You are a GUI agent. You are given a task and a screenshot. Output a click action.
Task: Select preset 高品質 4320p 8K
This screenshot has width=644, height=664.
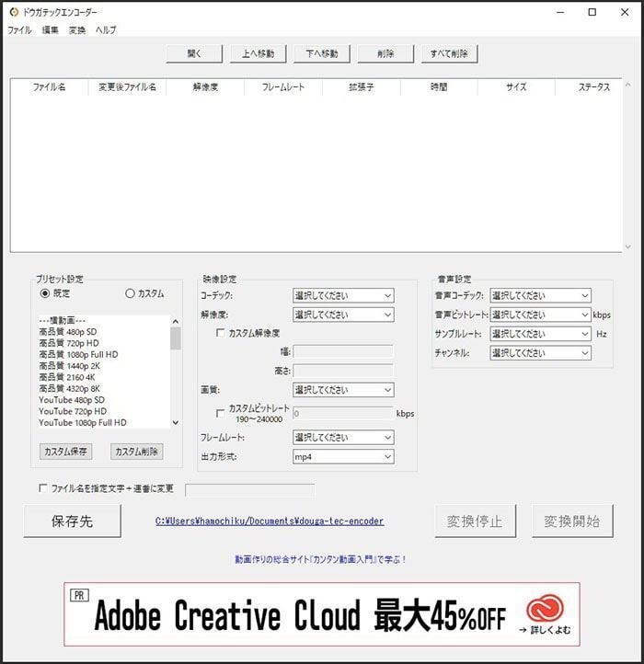pyautogui.click(x=70, y=389)
